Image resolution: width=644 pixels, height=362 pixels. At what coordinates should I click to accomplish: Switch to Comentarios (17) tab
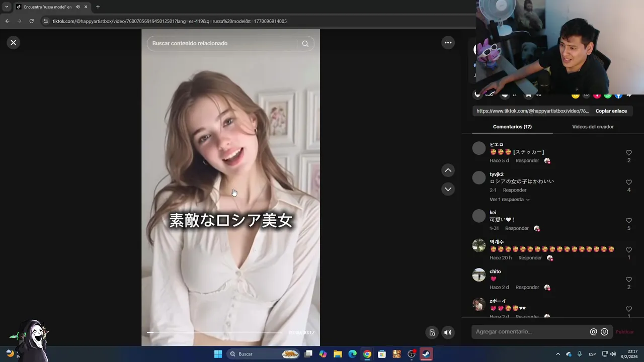click(x=512, y=127)
